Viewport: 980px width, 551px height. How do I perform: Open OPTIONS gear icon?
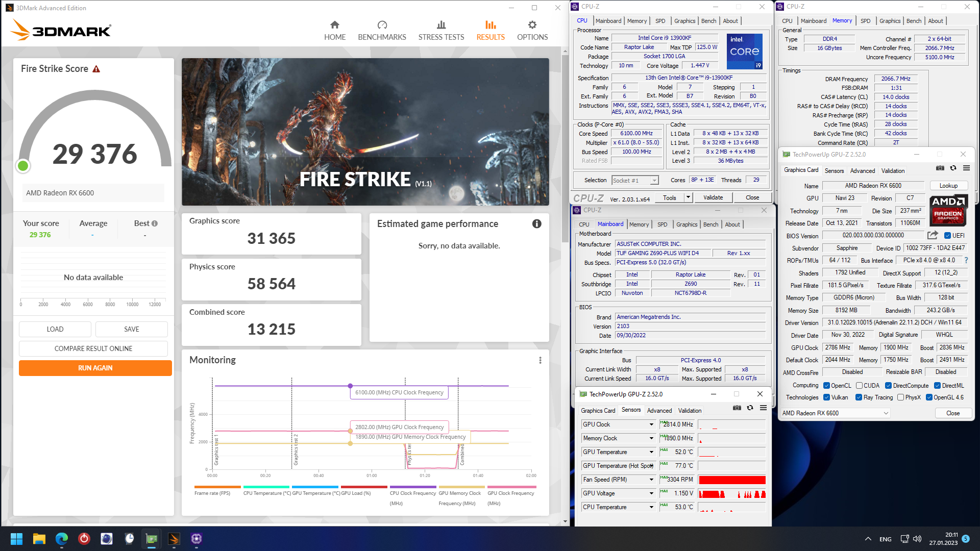[532, 24]
